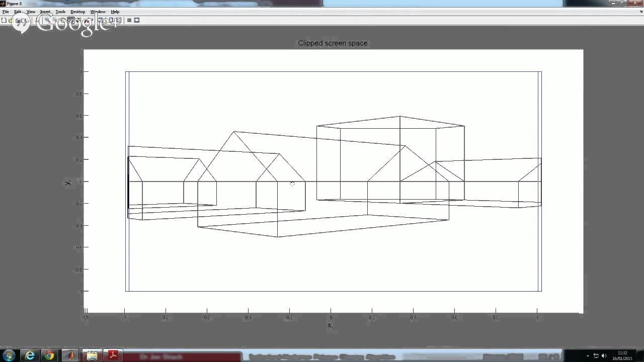Open the Windows Start menu

10,355
